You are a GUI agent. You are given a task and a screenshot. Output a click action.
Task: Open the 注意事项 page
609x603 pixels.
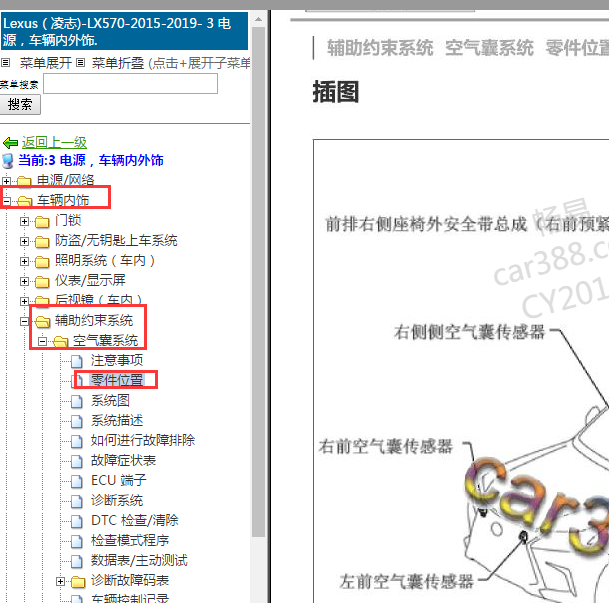click(x=117, y=360)
